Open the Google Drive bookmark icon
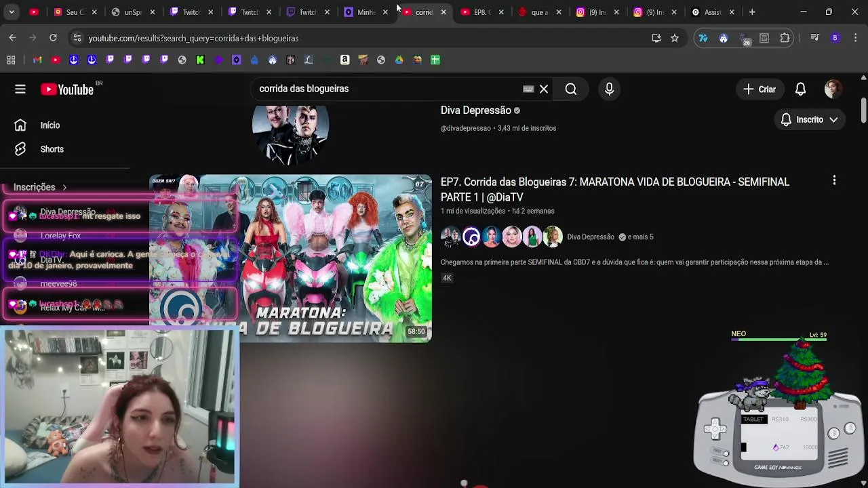 [x=399, y=60]
